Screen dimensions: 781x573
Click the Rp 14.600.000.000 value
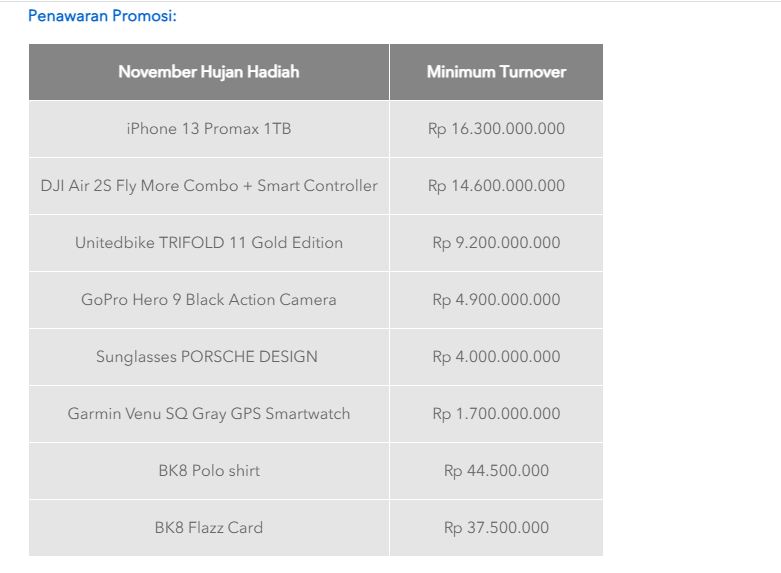tap(496, 186)
